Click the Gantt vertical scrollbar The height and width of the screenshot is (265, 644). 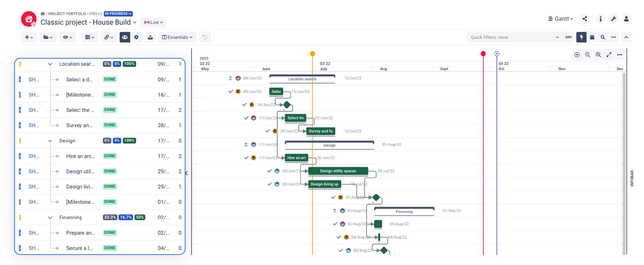pyautogui.click(x=624, y=164)
